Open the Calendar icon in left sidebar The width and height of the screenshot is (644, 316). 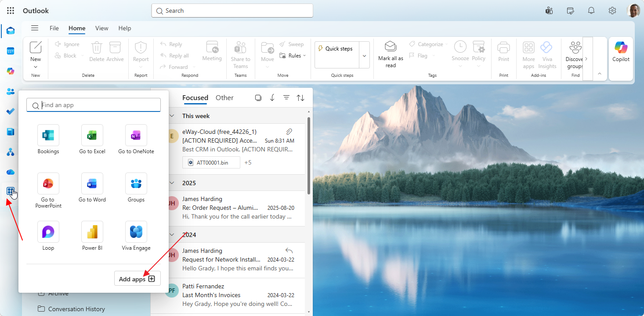(x=11, y=51)
